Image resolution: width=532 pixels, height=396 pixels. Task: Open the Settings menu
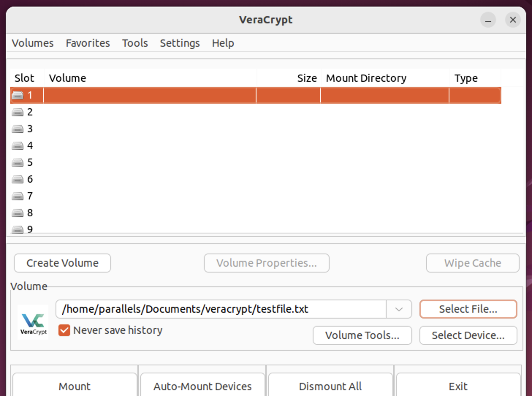click(180, 43)
